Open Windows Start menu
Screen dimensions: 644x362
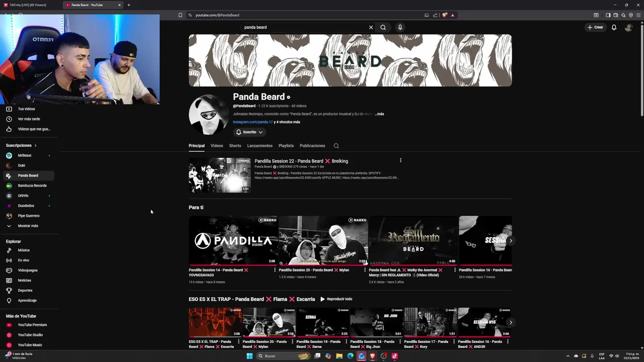pos(249,356)
